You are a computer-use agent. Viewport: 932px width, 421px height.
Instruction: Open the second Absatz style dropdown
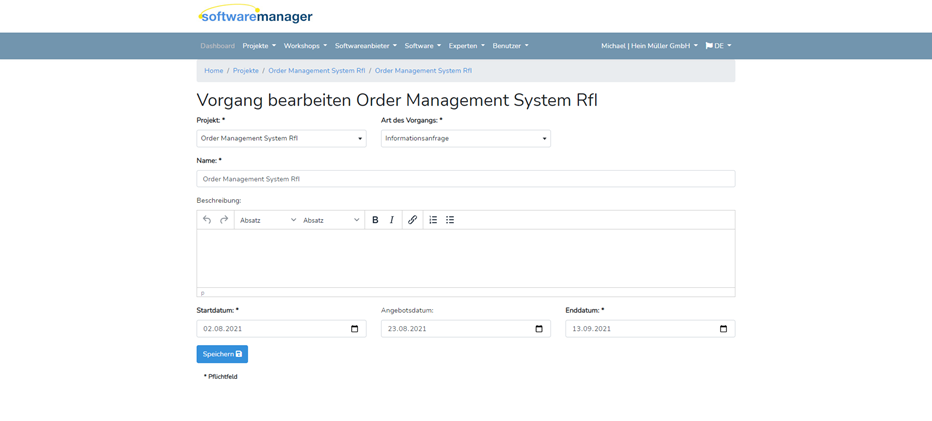(331, 220)
